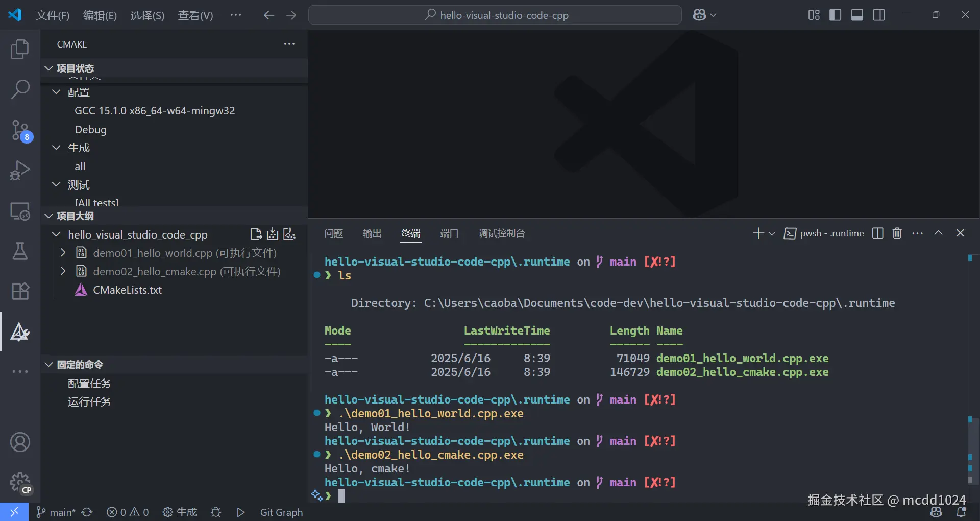Collapse the 生成 tree node
Viewport: 980px width, 521px height.
[56, 148]
